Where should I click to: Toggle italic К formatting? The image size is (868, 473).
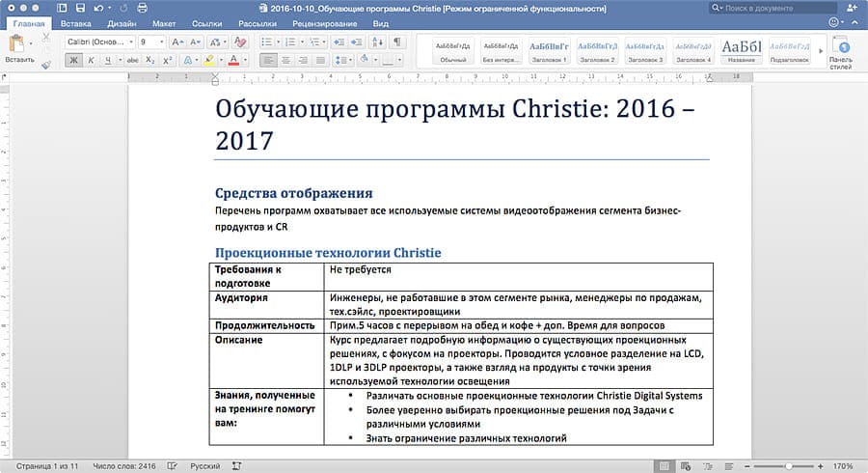pyautogui.click(x=91, y=60)
